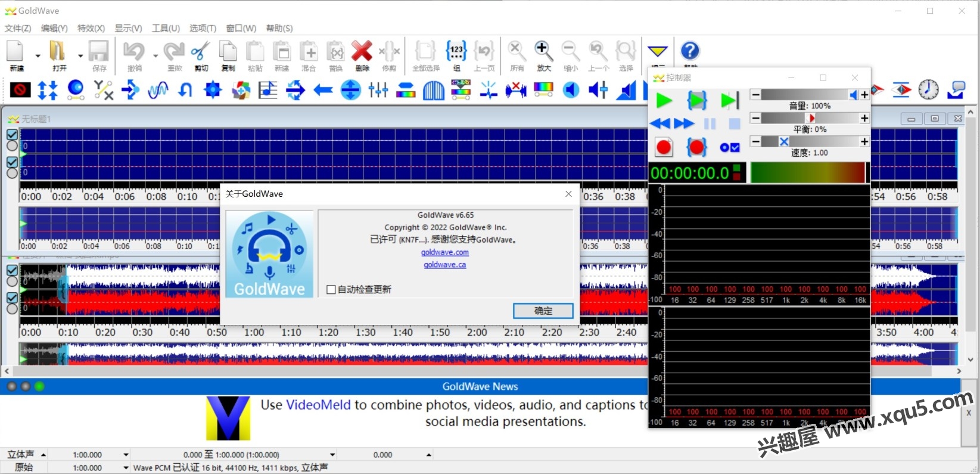Start playback with the green play button
The image size is (980, 474).
pyautogui.click(x=664, y=100)
